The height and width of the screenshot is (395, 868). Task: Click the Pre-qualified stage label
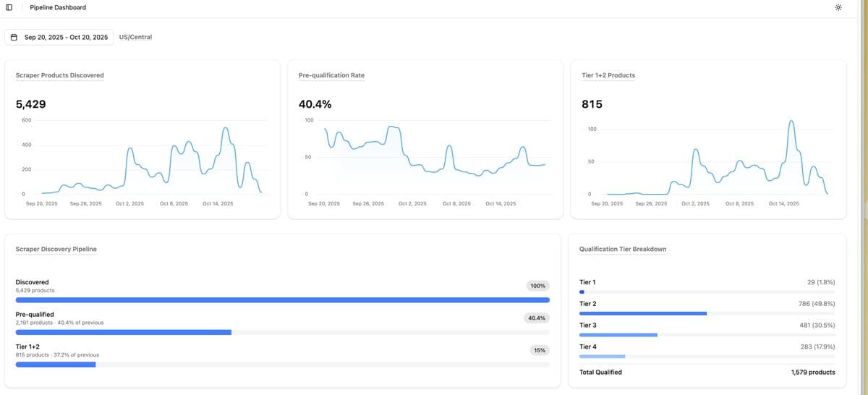(35, 315)
